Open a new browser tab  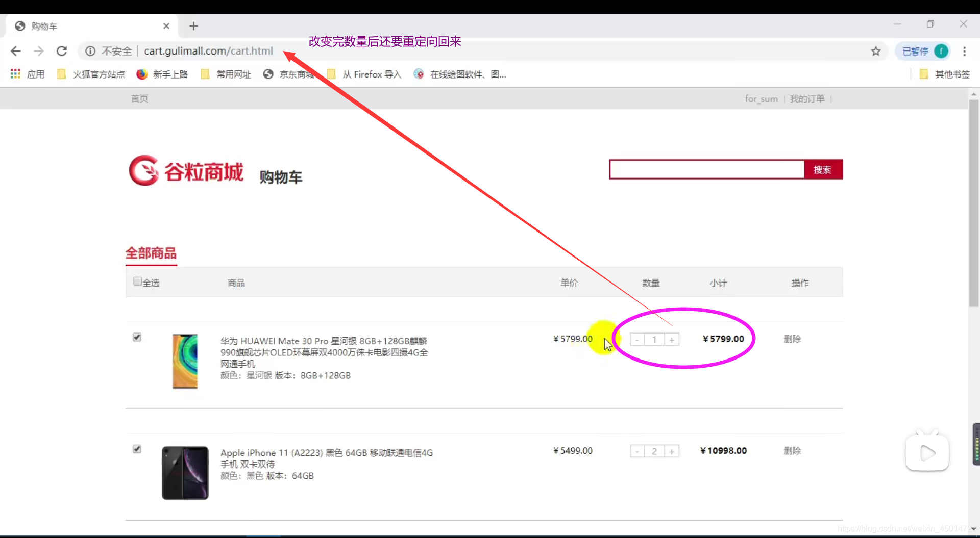click(193, 26)
